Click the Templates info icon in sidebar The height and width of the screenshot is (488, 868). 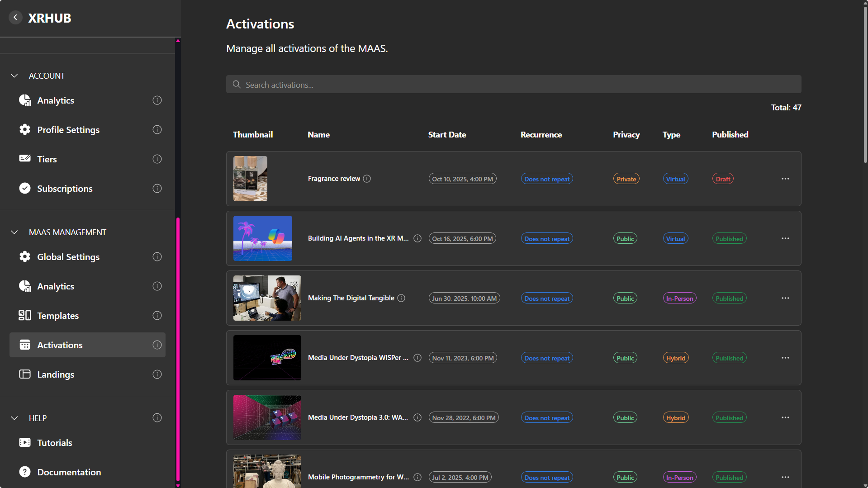tap(157, 316)
